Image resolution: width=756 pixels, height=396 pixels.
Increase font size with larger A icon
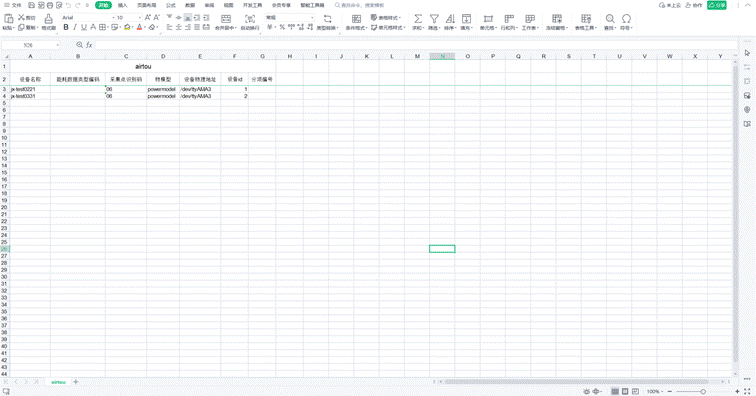[148, 17]
